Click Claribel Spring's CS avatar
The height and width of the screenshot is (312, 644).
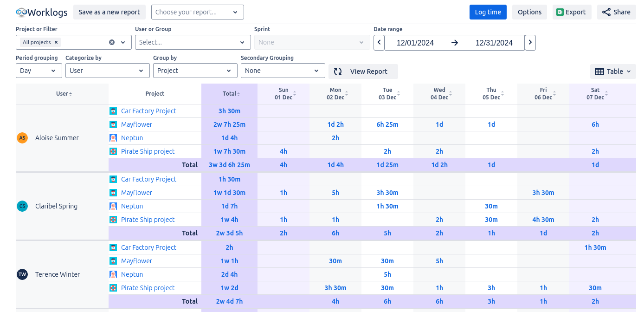22,206
